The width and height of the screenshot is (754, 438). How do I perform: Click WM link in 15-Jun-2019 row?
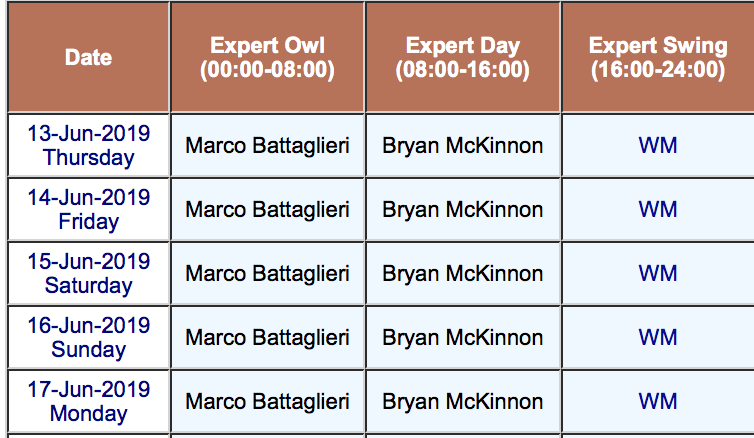[658, 273]
